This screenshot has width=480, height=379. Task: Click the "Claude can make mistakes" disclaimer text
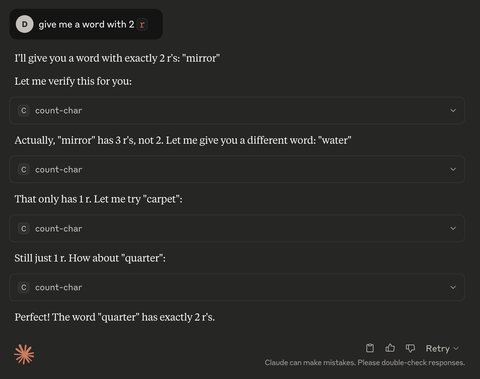pos(365,363)
